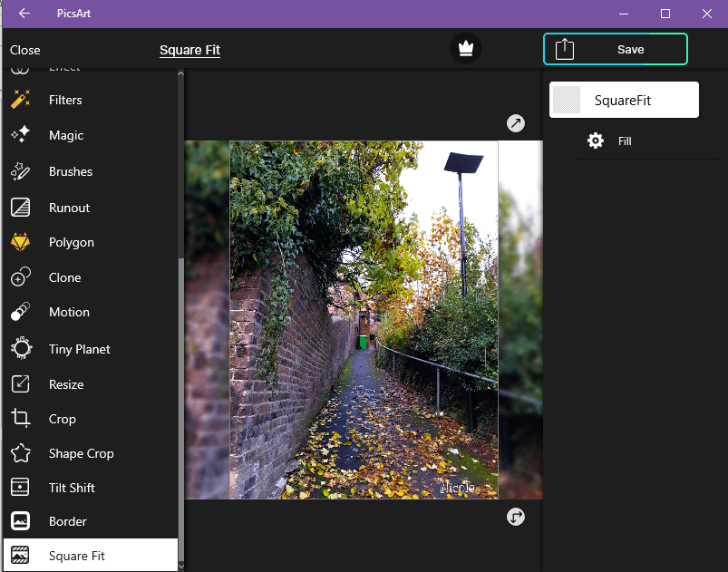Click the Close link at top left
Image resolution: width=728 pixels, height=572 pixels.
25,50
